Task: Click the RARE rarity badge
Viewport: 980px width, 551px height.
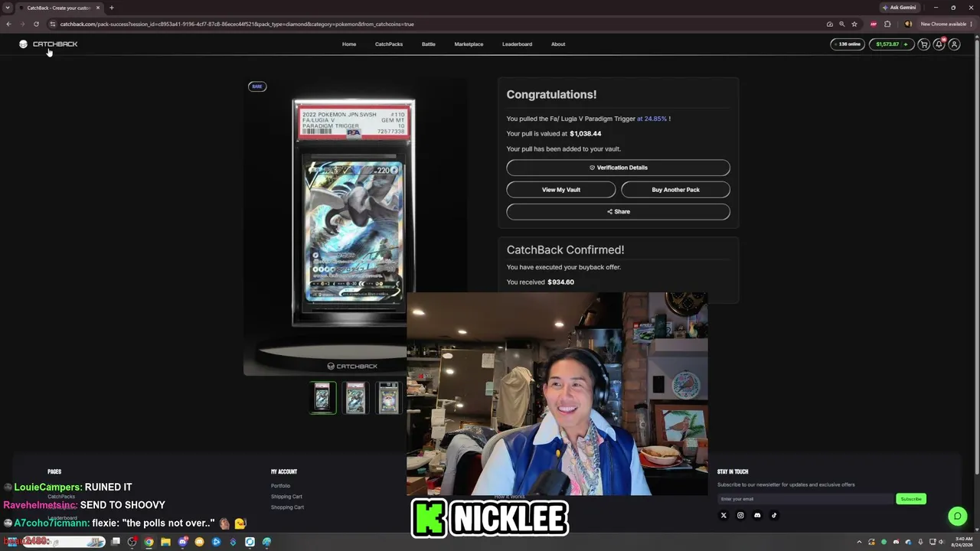Action: [257, 86]
